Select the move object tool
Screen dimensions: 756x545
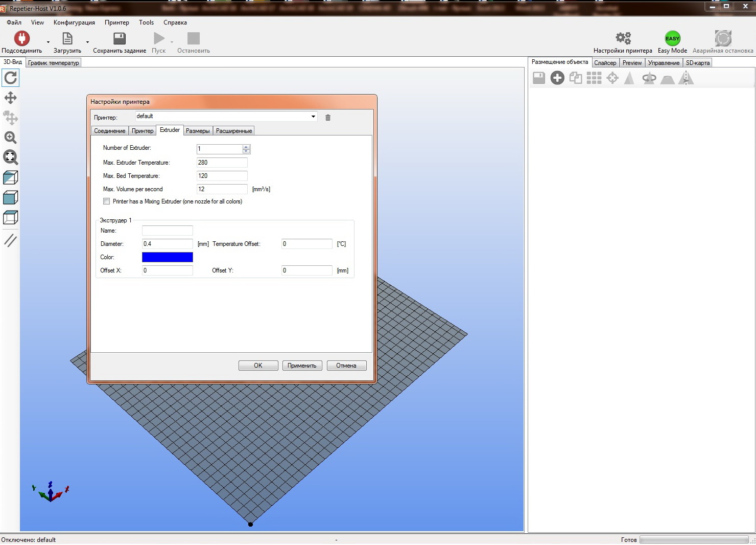[x=11, y=118]
